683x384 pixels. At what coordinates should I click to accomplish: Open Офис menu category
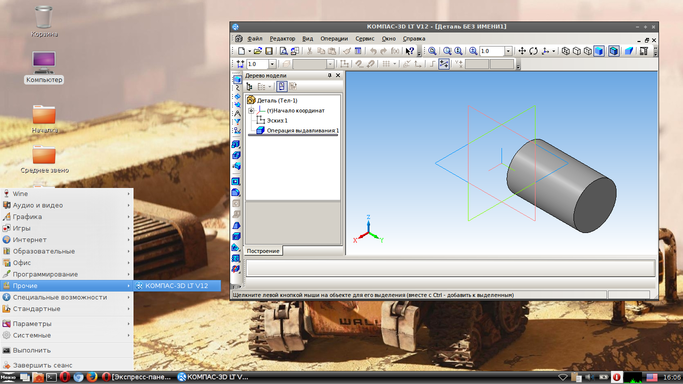(67, 263)
